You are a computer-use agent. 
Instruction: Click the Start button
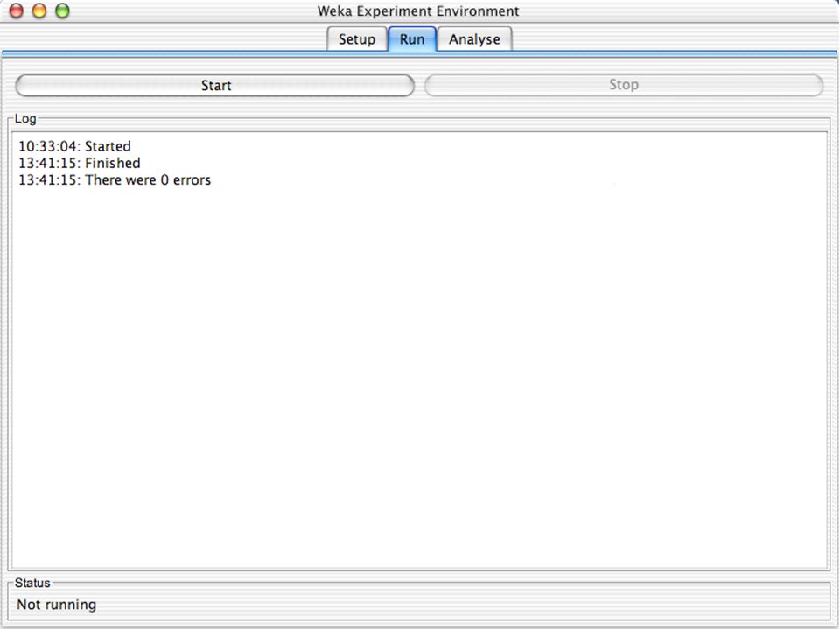(x=215, y=86)
